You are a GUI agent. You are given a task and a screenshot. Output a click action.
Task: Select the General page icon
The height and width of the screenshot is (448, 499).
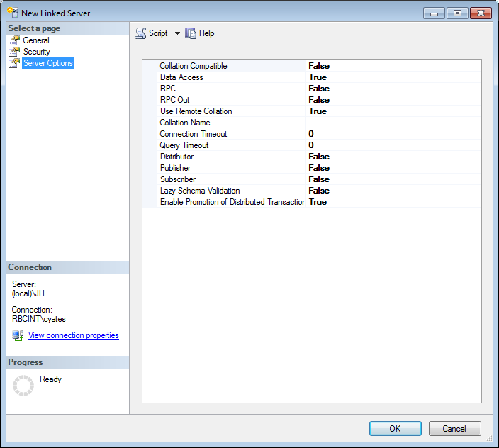(x=14, y=40)
